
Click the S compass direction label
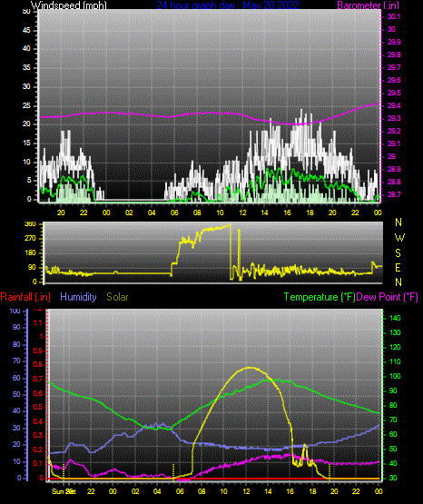point(398,253)
